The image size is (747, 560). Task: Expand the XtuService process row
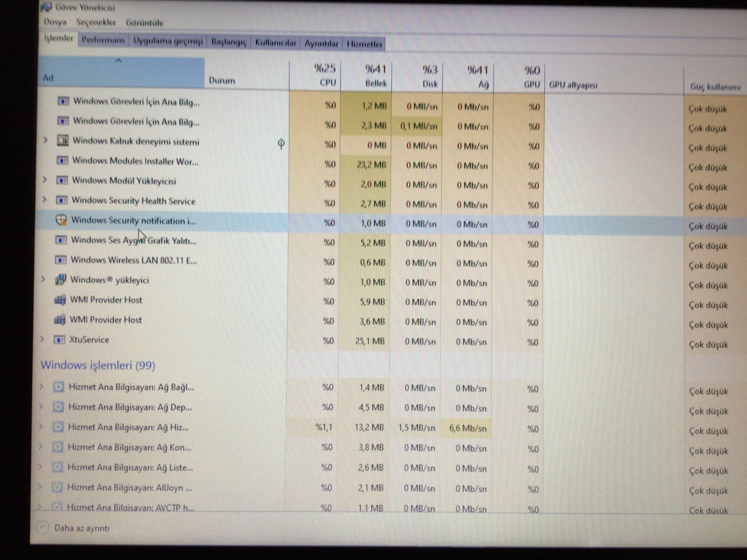pos(43,339)
